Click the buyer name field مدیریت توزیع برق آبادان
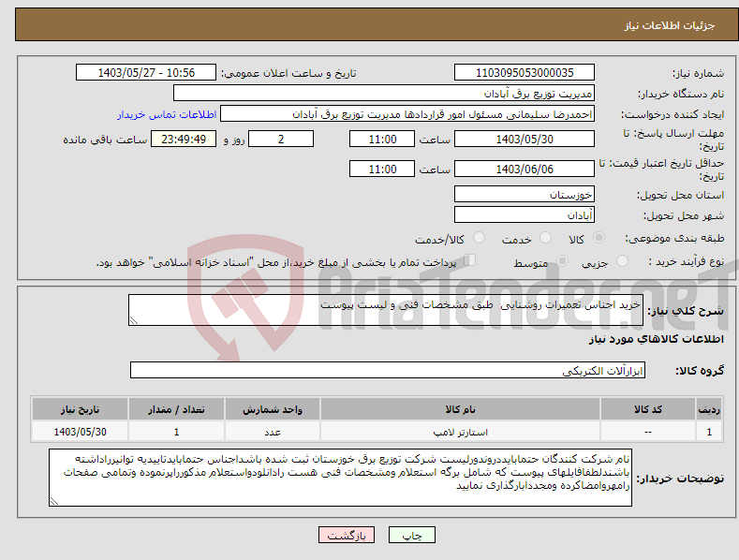Screen dimensions: 739x560 (x=384, y=94)
